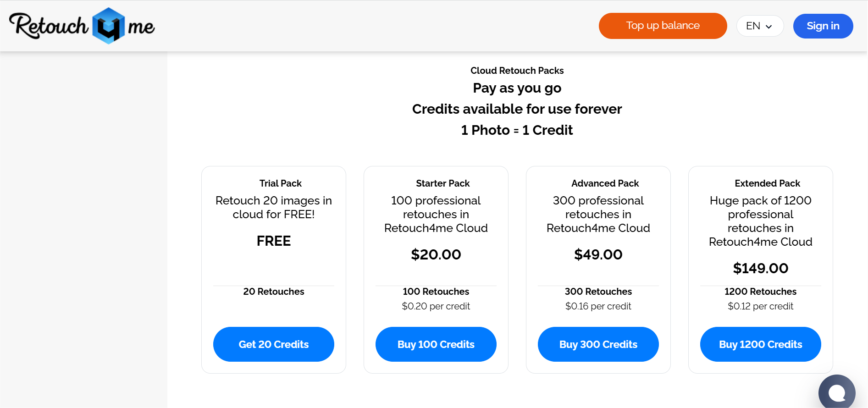This screenshot has height=408, width=868.
Task: Click the Starter Pack heading
Action: (442, 183)
